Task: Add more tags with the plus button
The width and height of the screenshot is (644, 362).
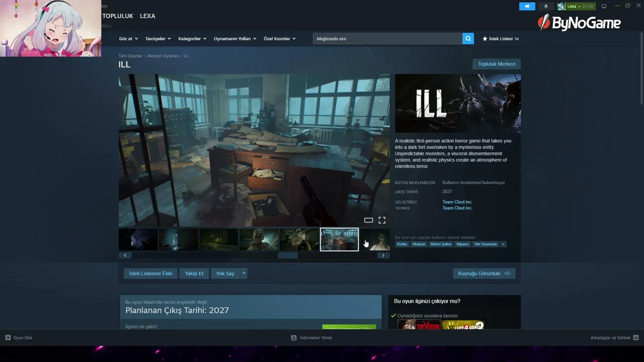Action: (x=503, y=244)
